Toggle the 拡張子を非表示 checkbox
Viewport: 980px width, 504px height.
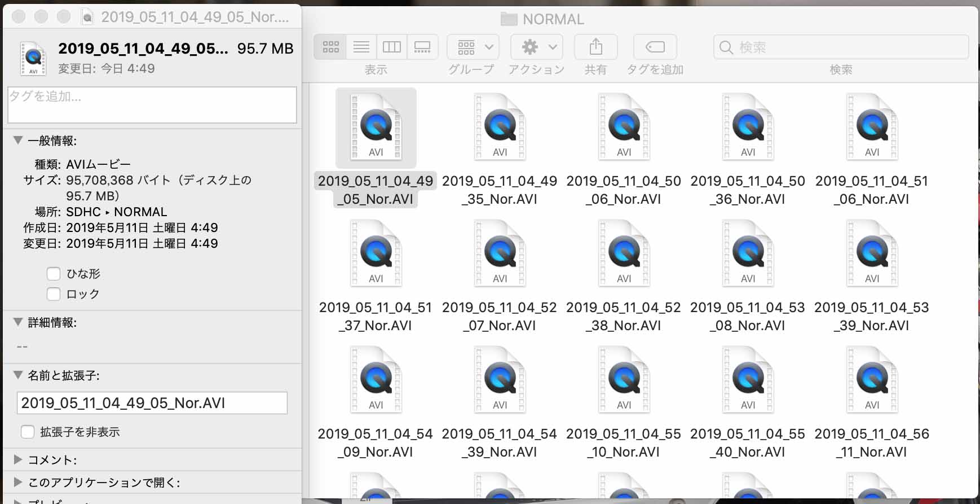[28, 432]
